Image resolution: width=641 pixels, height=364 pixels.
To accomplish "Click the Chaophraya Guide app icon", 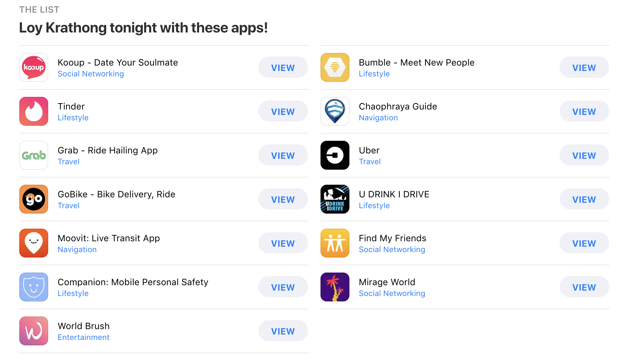I will tap(335, 111).
